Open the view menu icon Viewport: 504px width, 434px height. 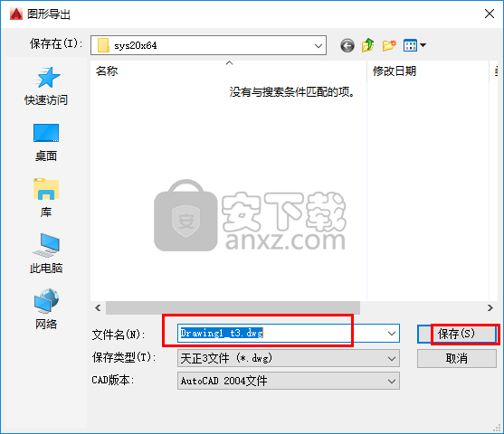pyautogui.click(x=414, y=45)
